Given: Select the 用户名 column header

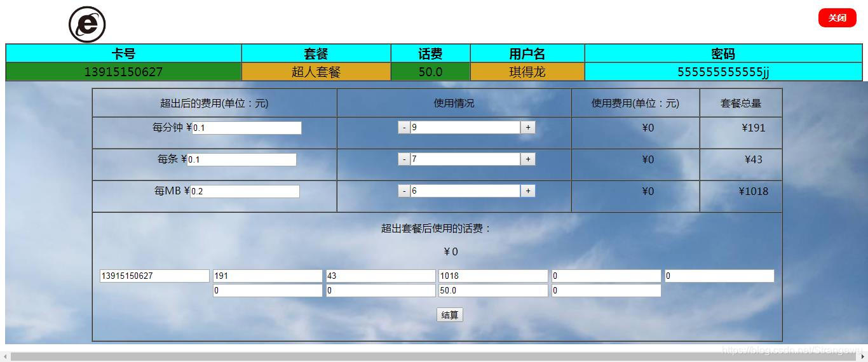Looking at the screenshot, I should click(527, 54).
